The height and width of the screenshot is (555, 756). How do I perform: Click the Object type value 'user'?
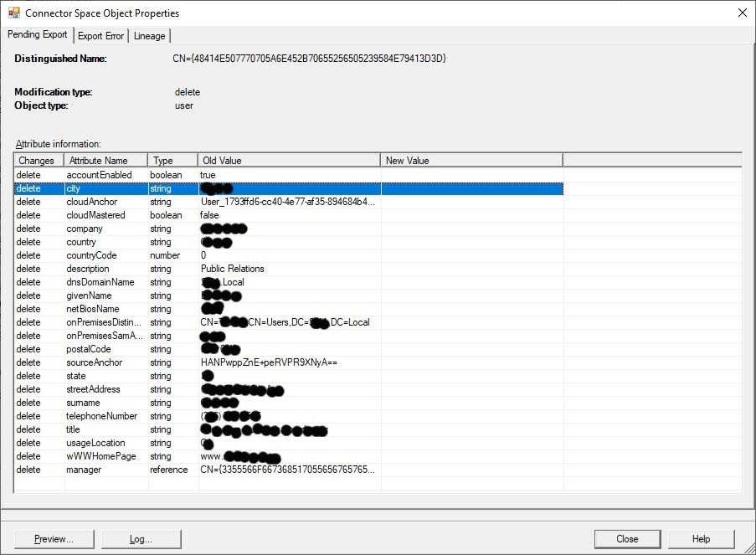pos(183,105)
